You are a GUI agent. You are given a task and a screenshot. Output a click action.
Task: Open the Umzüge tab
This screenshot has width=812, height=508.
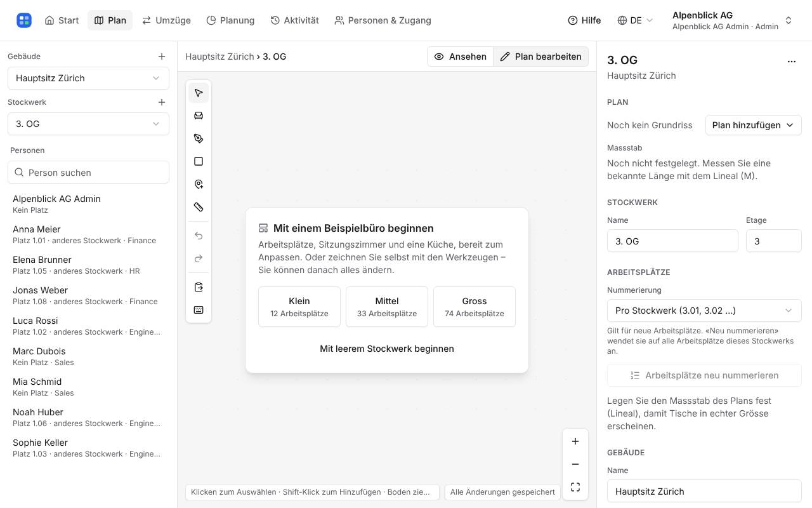[x=166, y=20]
